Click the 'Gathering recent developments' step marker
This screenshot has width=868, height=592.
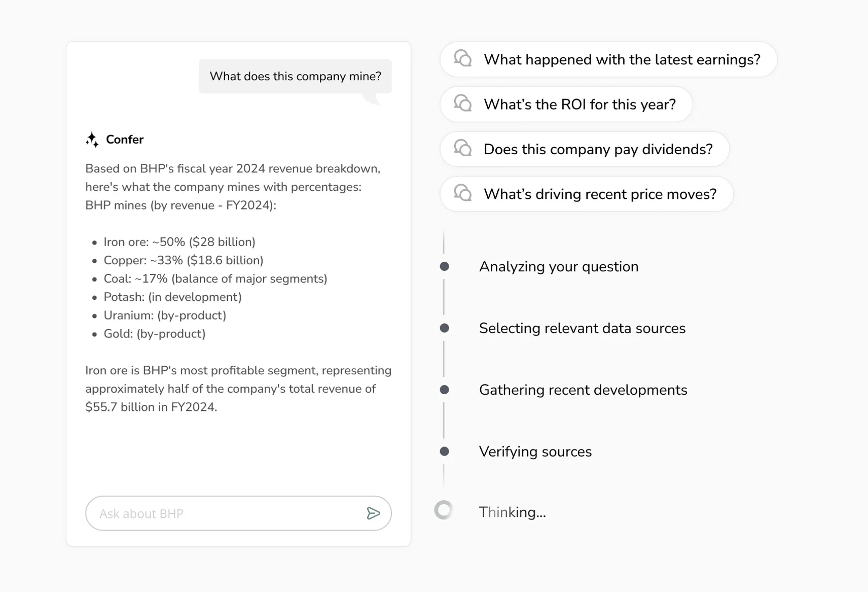click(444, 390)
